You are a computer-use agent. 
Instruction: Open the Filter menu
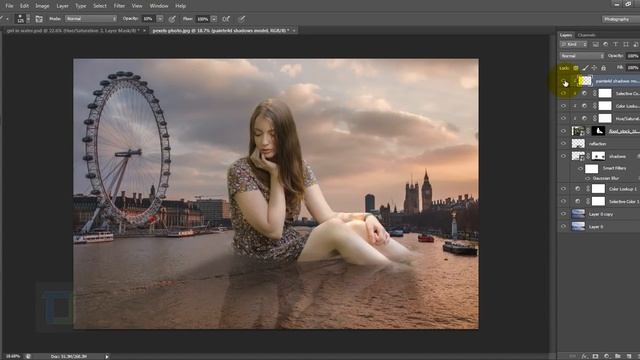(119, 6)
